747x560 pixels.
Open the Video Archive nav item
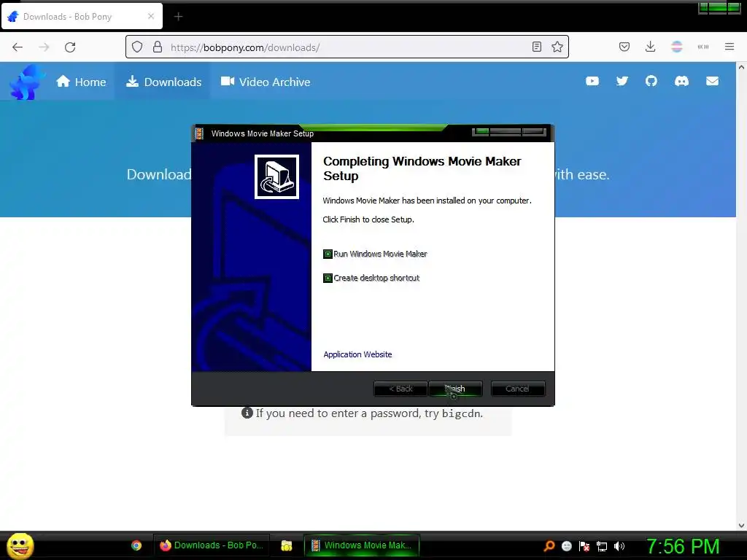point(266,82)
